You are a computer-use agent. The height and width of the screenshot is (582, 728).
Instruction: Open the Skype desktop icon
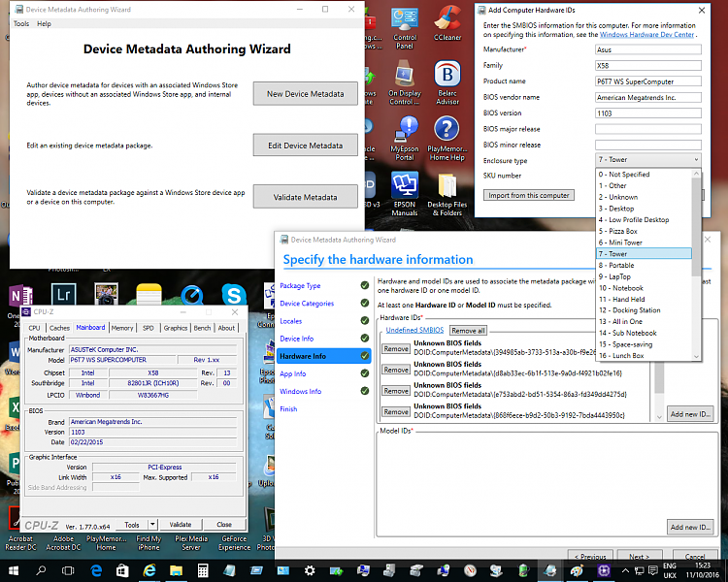234,295
